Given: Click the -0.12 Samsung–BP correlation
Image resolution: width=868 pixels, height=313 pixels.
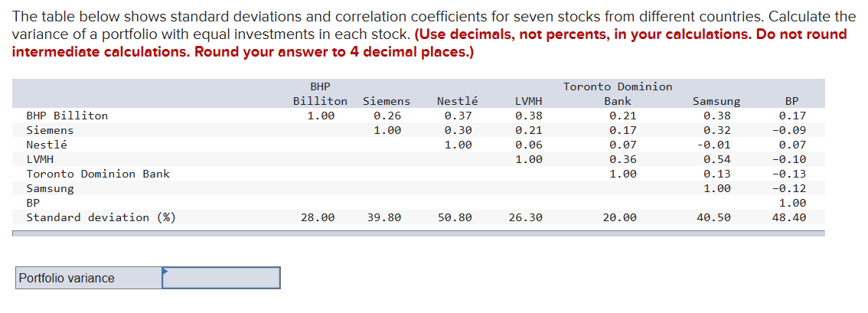Looking at the screenshot, I should tap(789, 188).
